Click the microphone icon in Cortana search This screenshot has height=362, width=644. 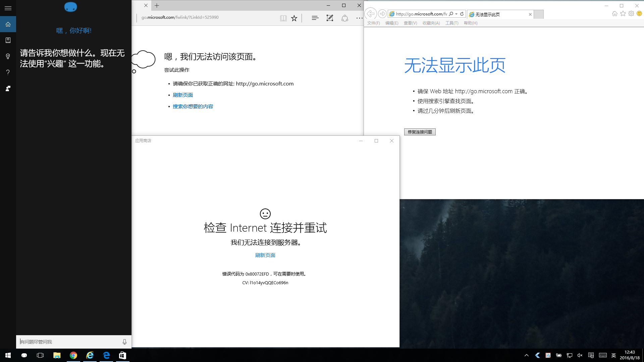[124, 342]
